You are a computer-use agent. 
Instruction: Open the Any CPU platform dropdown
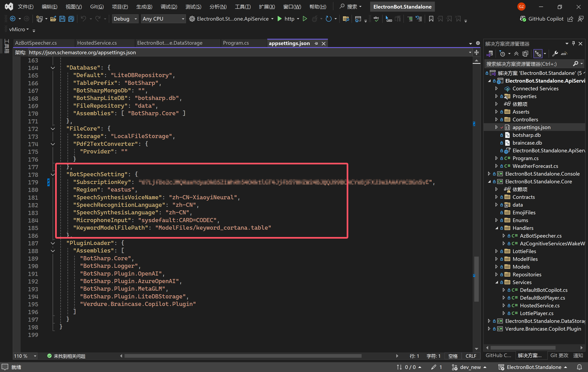point(163,19)
